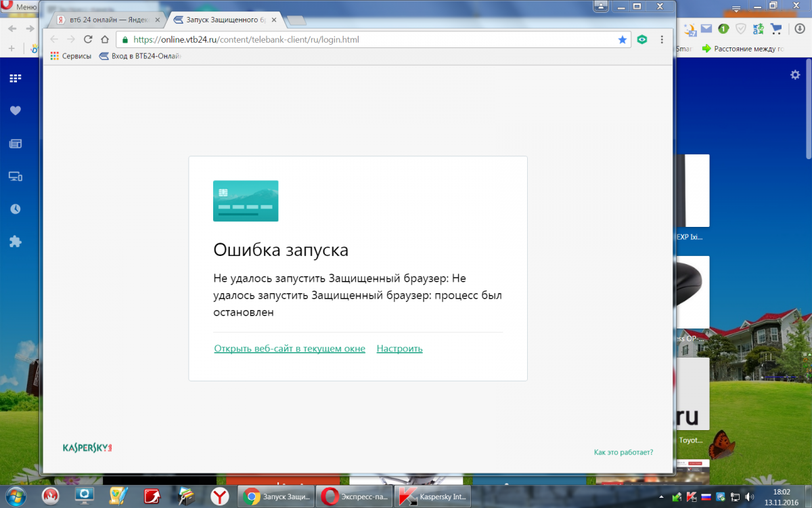
Task: Open the Opera "Меню" button
Action: pyautogui.click(x=20, y=6)
